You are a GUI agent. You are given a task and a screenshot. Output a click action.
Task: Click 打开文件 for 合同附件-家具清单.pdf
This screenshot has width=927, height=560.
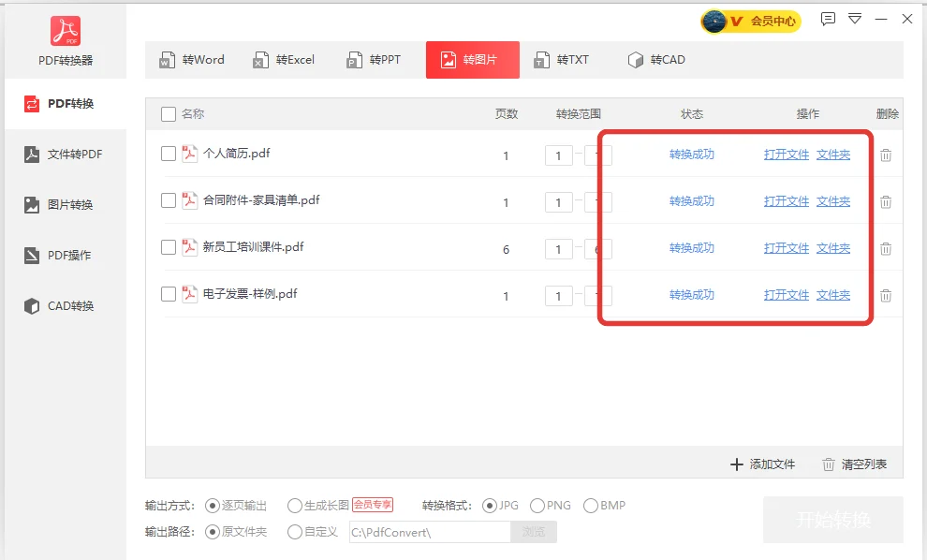pos(787,201)
